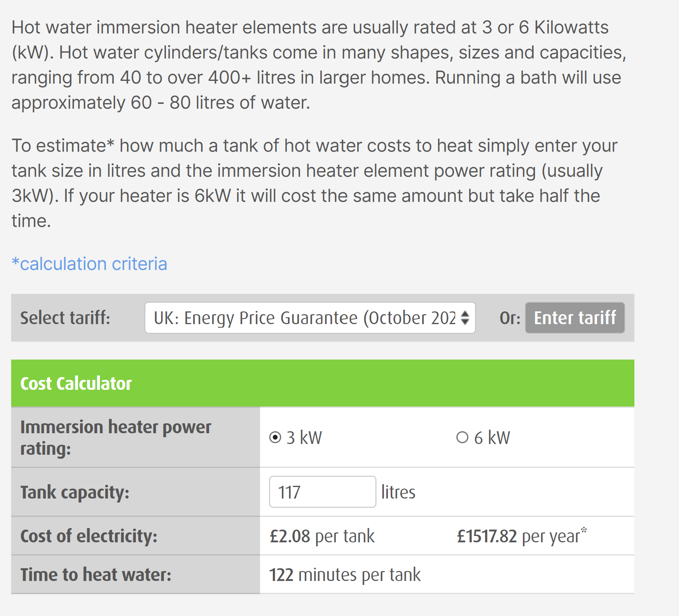This screenshot has width=679, height=616.
Task: Click the Or: text beside Enter tariff
Action: click(x=510, y=318)
